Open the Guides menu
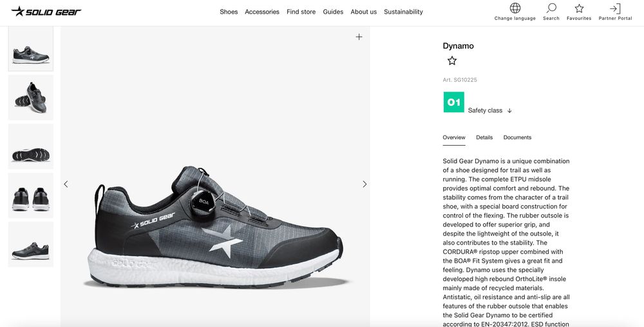This screenshot has width=644, height=327. [333, 12]
